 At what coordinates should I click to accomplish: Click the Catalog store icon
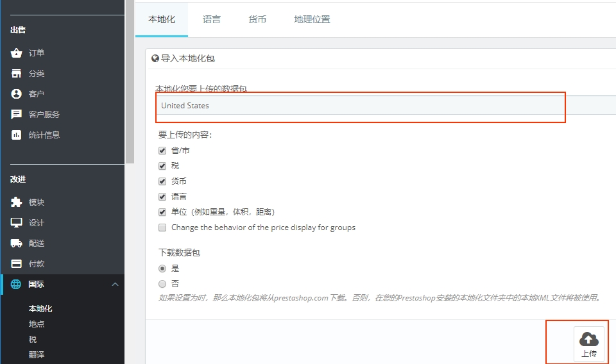[x=17, y=74]
